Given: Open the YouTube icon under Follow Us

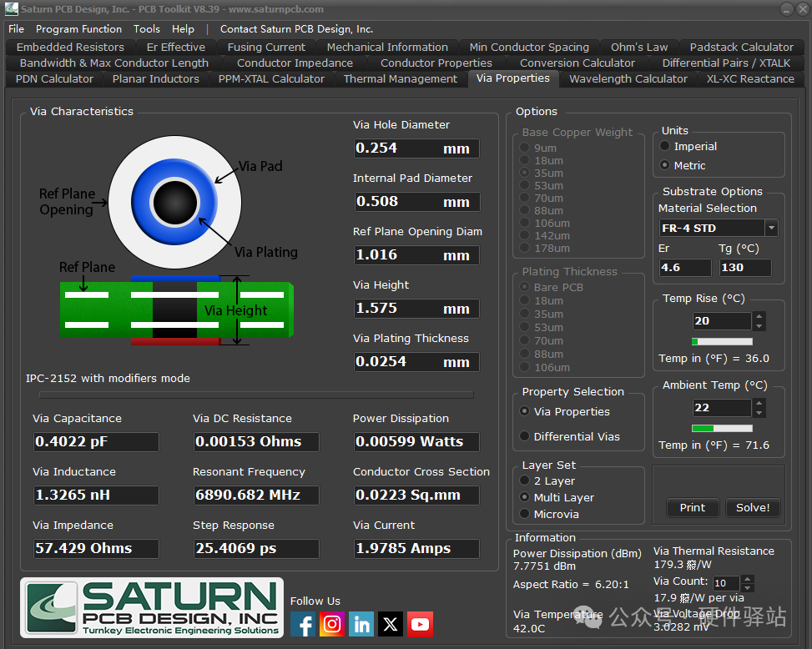Looking at the screenshot, I should click(x=420, y=624).
